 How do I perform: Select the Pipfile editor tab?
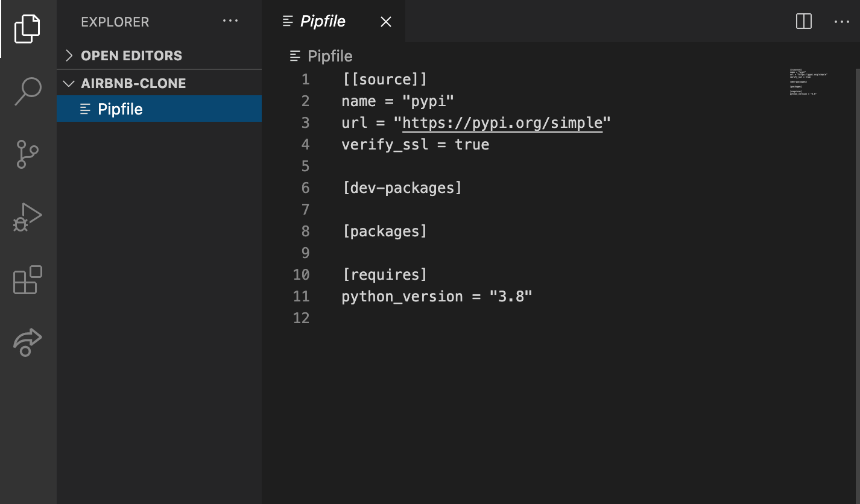(x=334, y=21)
